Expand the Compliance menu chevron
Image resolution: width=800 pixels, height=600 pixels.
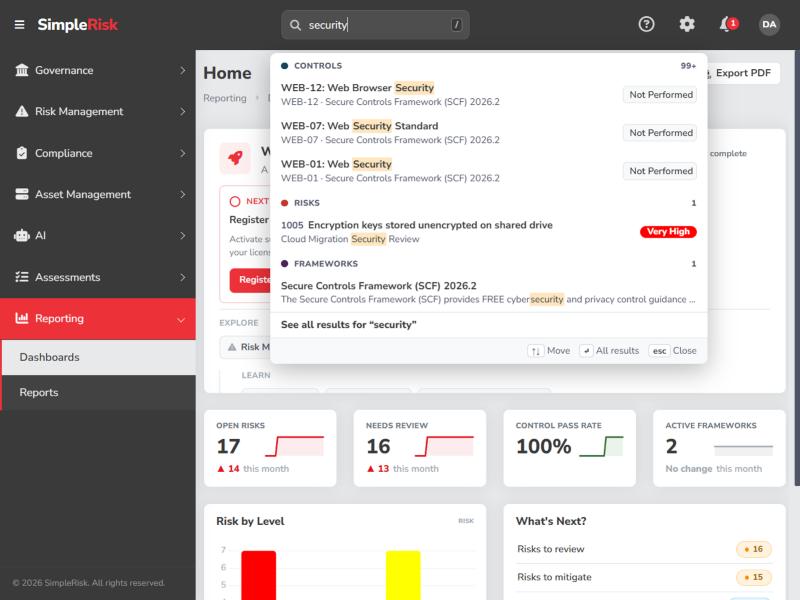182,153
